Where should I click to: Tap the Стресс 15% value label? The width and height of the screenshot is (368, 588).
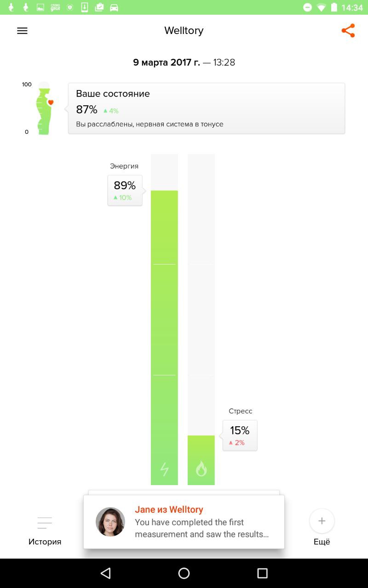pos(240,435)
